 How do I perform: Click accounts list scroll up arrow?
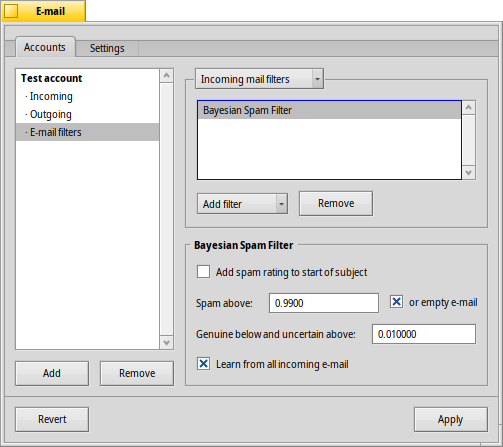167,75
